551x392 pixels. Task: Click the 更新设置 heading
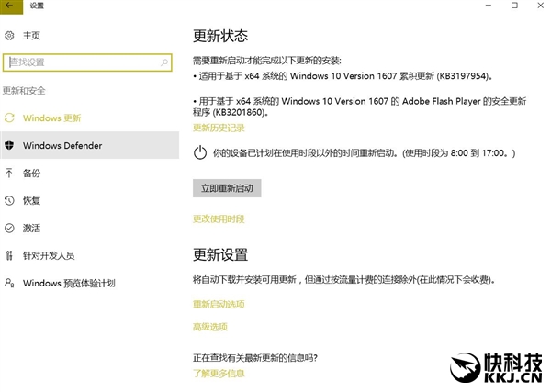tap(220, 254)
